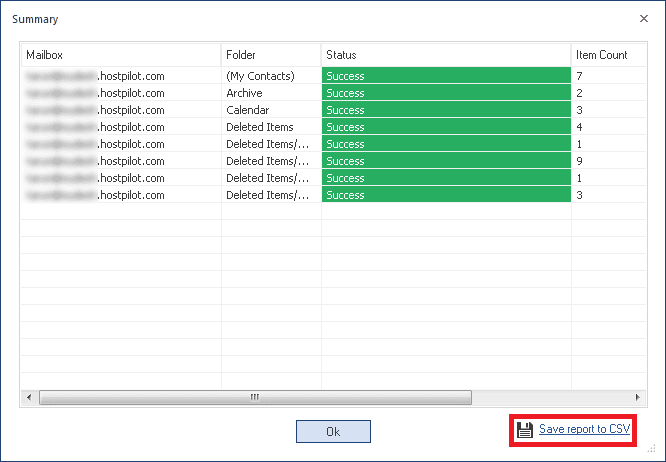The image size is (666, 462).
Task: Open the Save report to CSV link
Action: (x=584, y=429)
